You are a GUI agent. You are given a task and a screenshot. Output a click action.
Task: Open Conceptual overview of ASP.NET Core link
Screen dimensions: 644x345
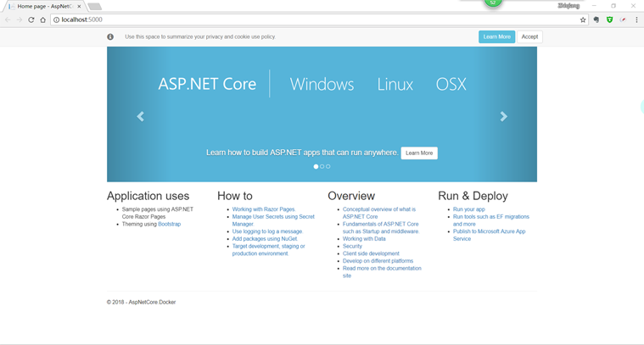(x=378, y=213)
